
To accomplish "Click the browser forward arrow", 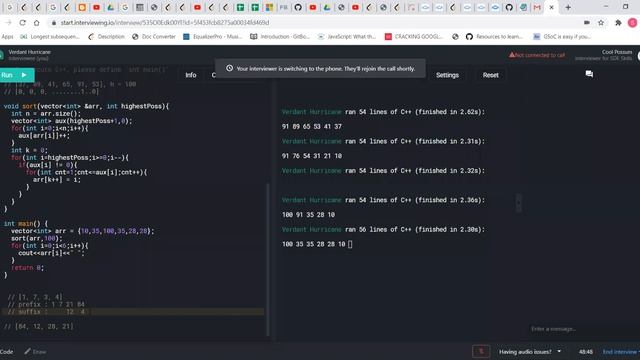I will point(8,23).
